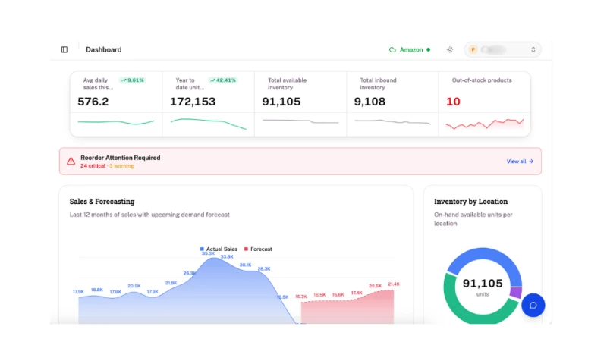Image resolution: width=607 pixels, height=364 pixels.
Task: Click the 9.61% trend badge
Action: [132, 80]
